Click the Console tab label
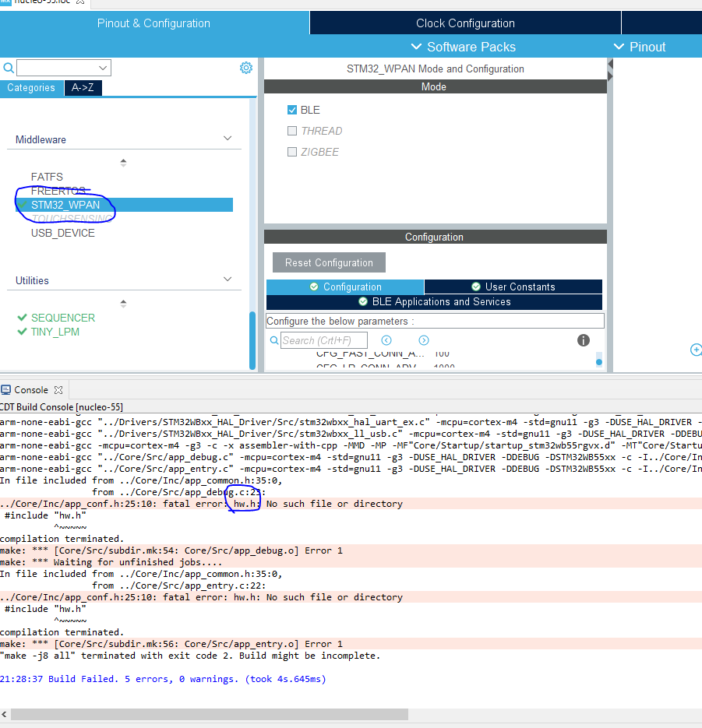The image size is (702, 728). pos(31,390)
